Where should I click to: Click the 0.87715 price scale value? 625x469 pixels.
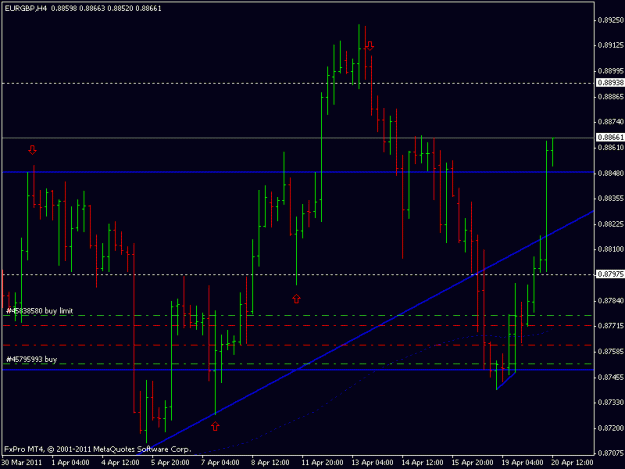pos(611,326)
